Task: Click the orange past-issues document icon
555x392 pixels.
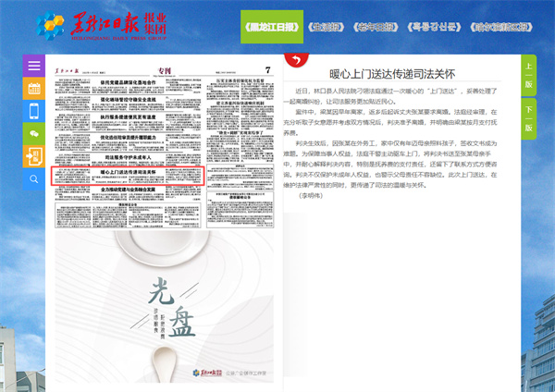Action: click(x=34, y=156)
